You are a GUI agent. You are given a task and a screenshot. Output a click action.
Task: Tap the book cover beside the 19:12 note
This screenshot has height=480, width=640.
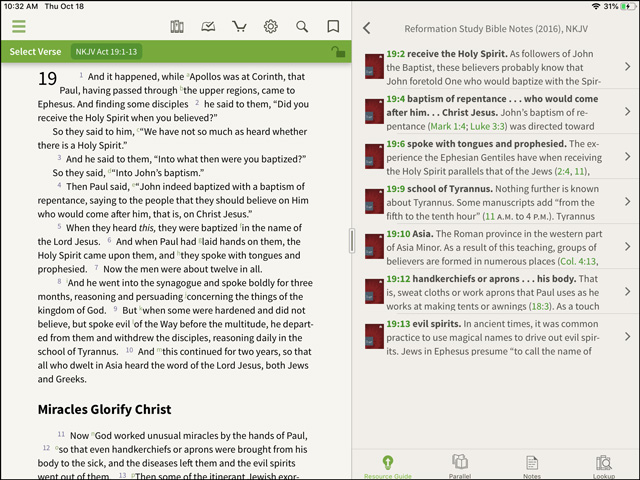pyautogui.click(x=374, y=291)
